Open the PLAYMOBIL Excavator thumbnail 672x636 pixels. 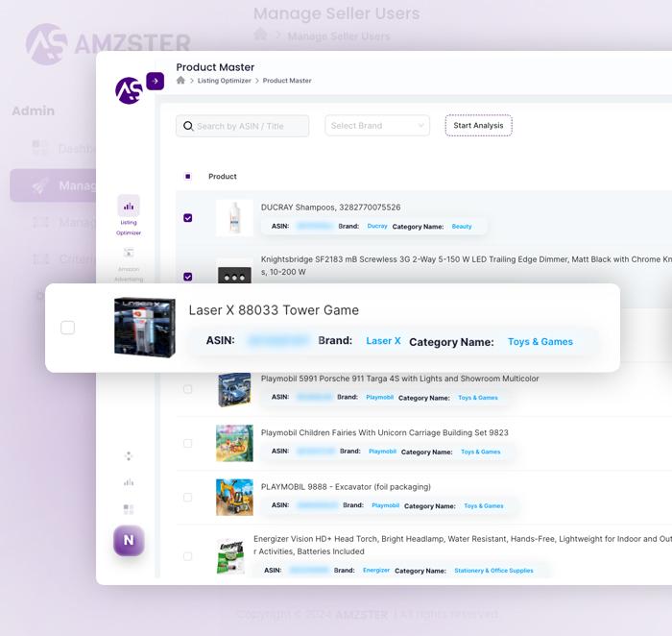[x=234, y=498]
